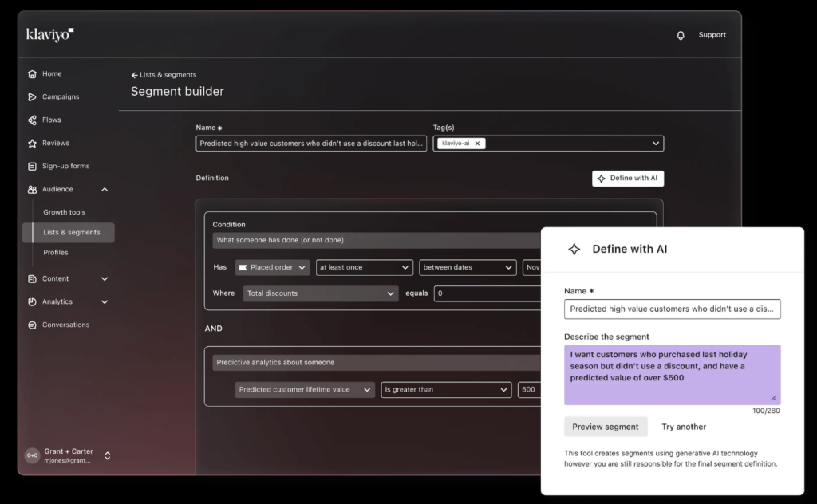
Task: Open Sign-up forms in sidebar
Action: point(65,166)
